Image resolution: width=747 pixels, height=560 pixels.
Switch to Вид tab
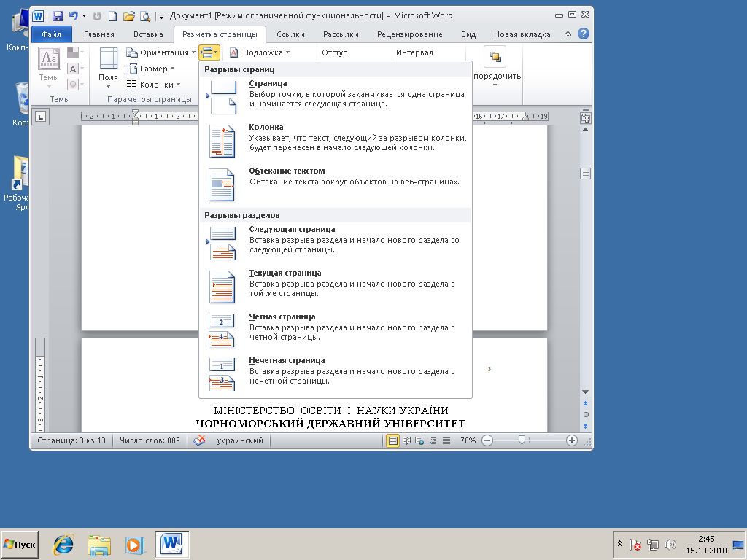click(x=468, y=34)
